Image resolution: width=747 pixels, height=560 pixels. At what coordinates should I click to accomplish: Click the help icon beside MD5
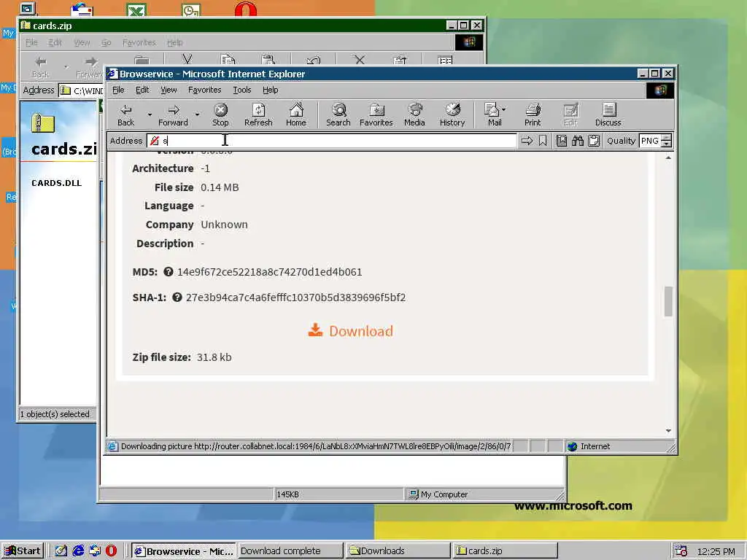169,272
